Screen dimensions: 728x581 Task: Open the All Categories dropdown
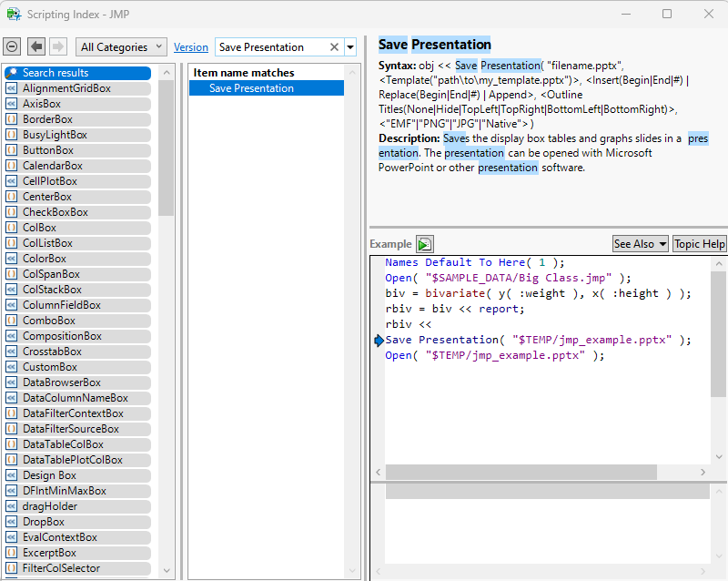121,46
